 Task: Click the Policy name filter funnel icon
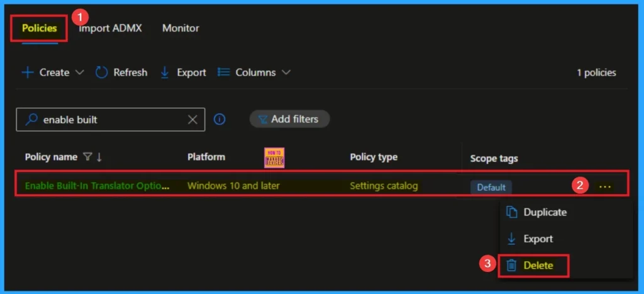(87, 156)
